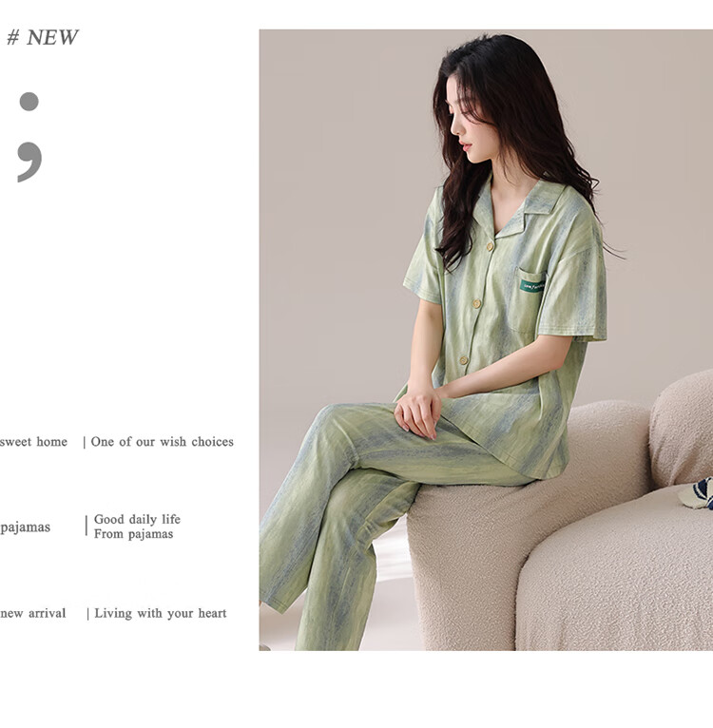Click the vertical divider before 'Good daily life'
Image resolution: width=713 pixels, height=728 pixels.
tap(86, 526)
